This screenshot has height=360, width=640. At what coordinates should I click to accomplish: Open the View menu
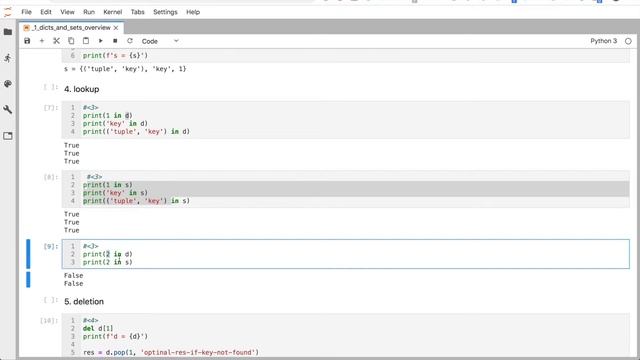tap(67, 12)
